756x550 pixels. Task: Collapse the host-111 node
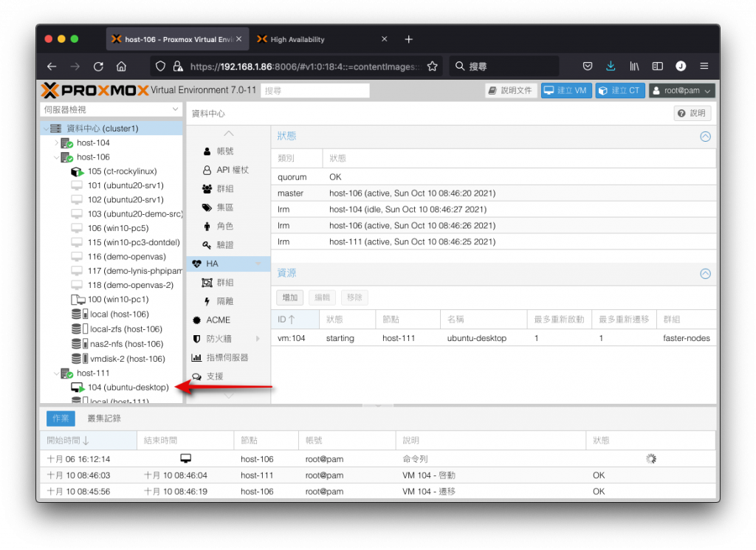pos(56,373)
